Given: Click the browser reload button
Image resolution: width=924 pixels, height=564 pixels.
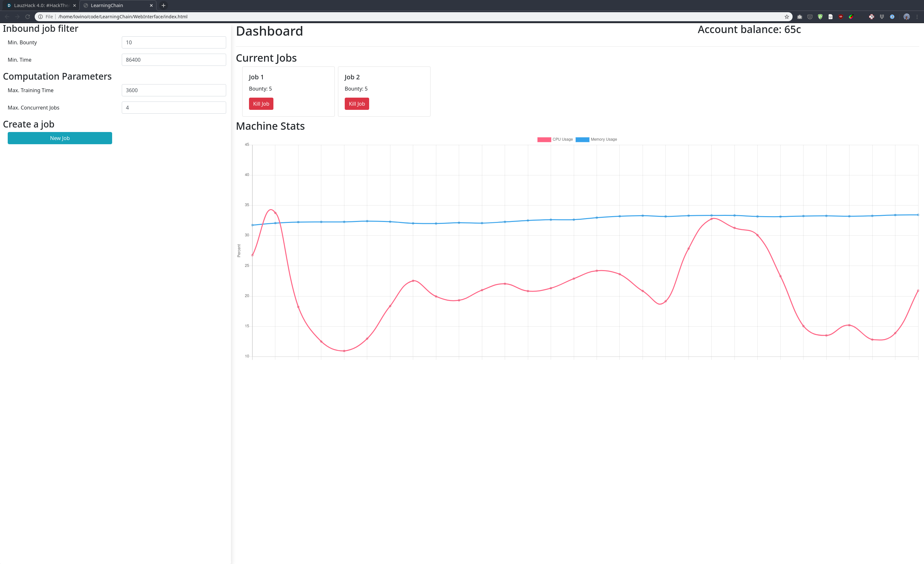Looking at the screenshot, I should (27, 16).
